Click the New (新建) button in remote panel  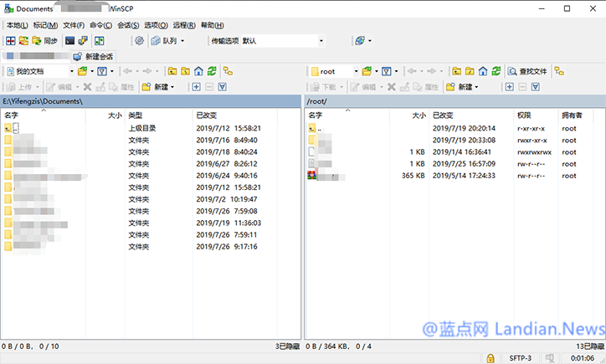pos(461,86)
